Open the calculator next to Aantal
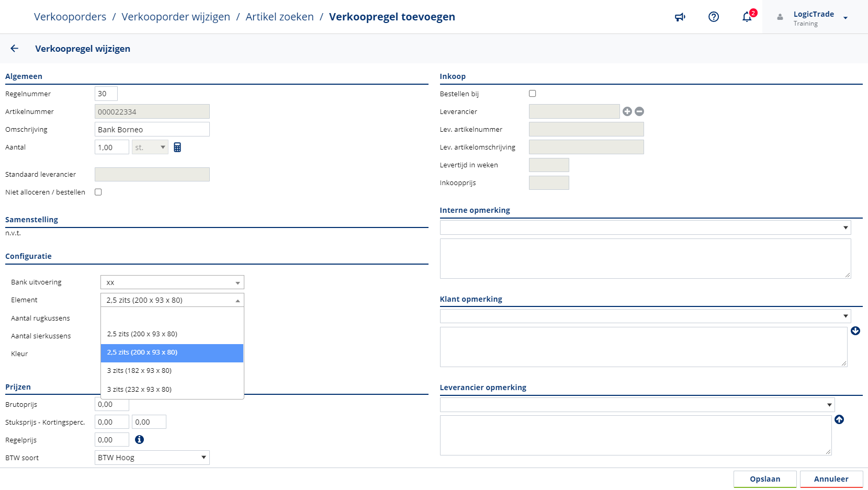Image resolution: width=868 pixels, height=490 pixels. click(177, 147)
